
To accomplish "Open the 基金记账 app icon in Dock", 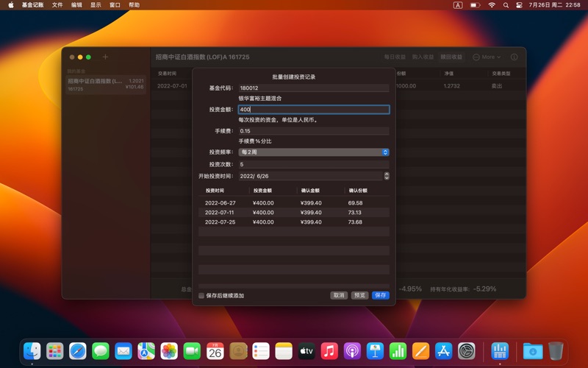I will point(499,351).
